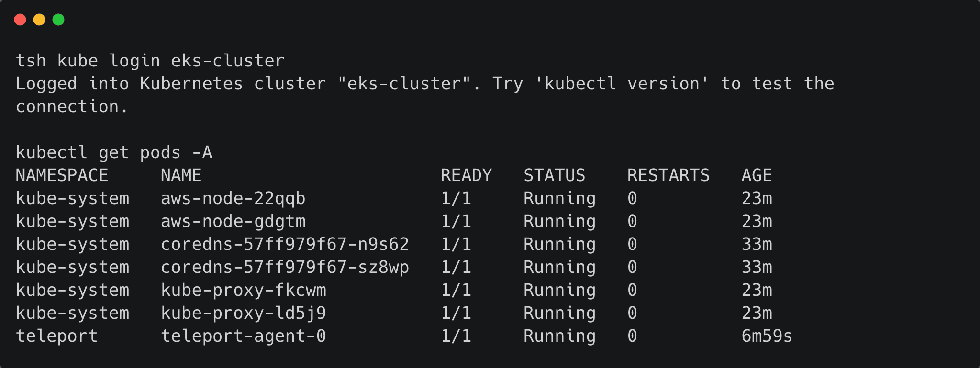This screenshot has width=980, height=368.
Task: Click pod name kube-proxy-ld5j9
Action: click(x=243, y=313)
